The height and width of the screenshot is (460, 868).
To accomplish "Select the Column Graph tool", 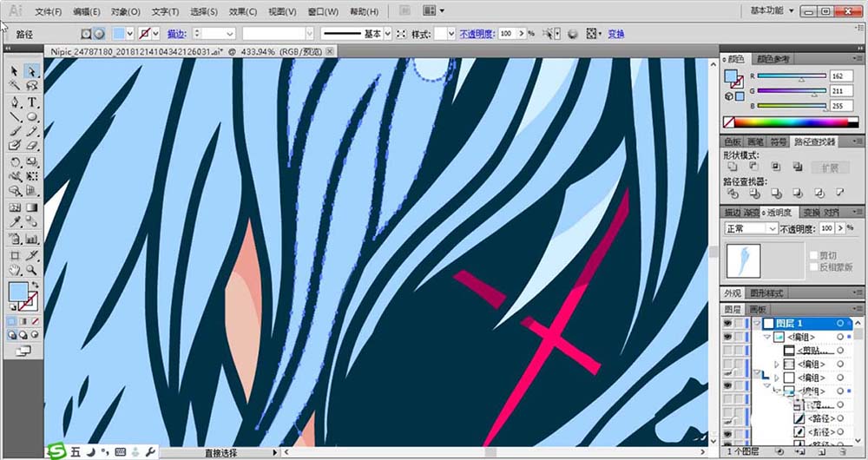I will tap(31, 240).
